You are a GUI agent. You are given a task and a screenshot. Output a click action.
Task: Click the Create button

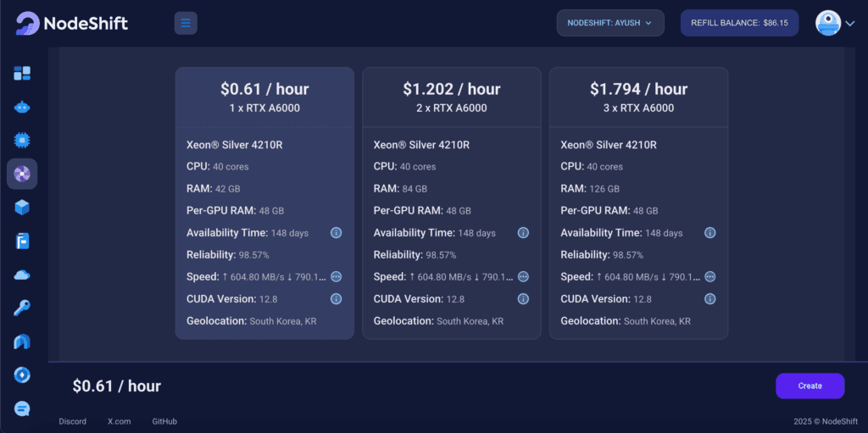[x=810, y=386]
